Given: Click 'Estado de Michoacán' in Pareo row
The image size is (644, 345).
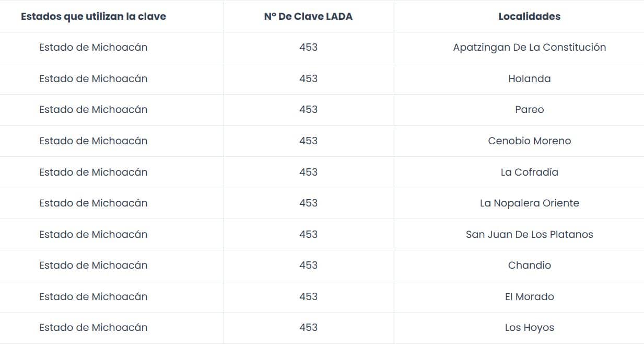Looking at the screenshot, I should 93,109.
